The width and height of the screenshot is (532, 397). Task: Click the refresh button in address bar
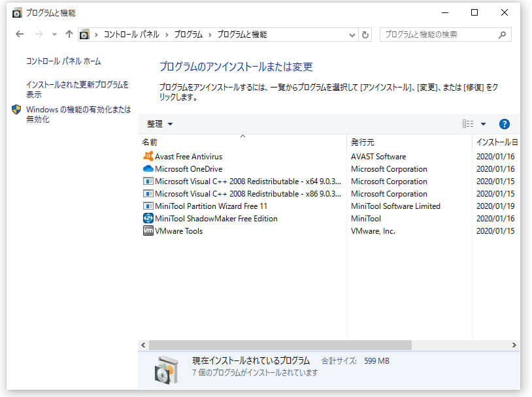coord(365,35)
